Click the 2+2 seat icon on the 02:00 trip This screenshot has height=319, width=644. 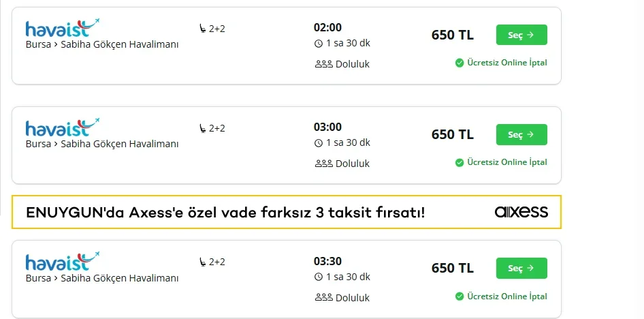point(202,29)
